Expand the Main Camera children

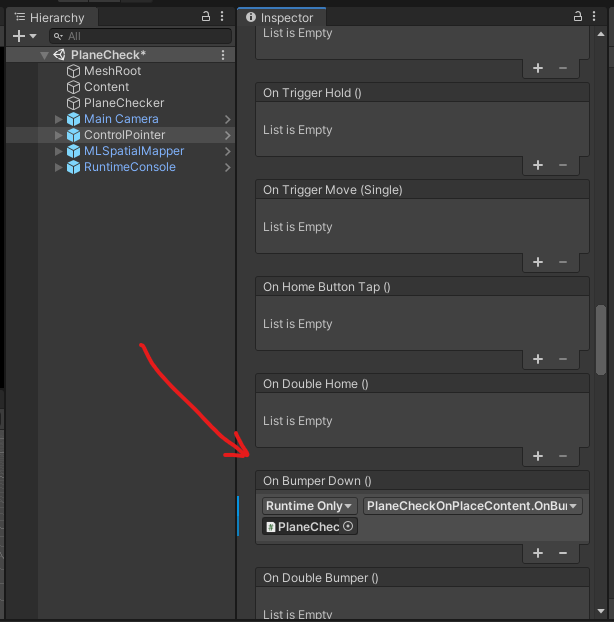pos(59,119)
